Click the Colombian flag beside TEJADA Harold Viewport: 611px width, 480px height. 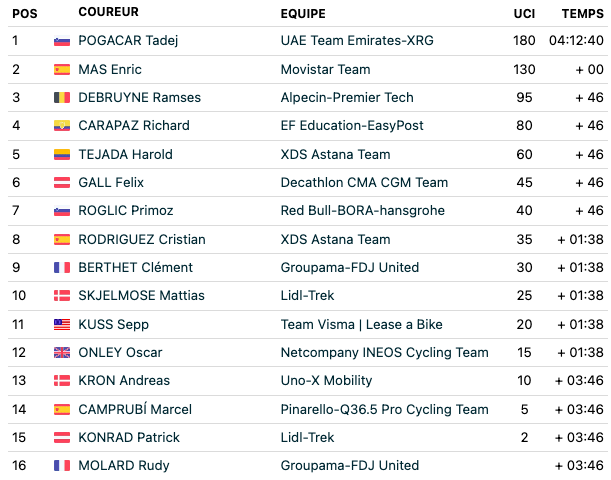62,154
